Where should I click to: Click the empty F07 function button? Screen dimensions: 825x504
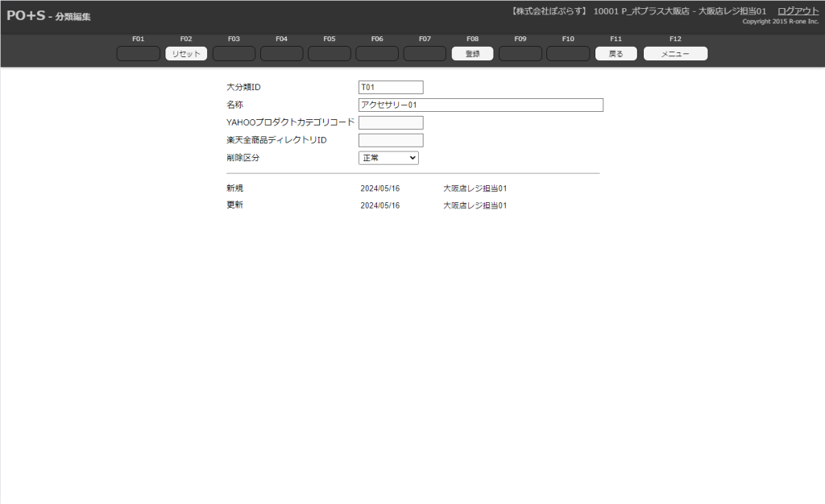pos(425,54)
